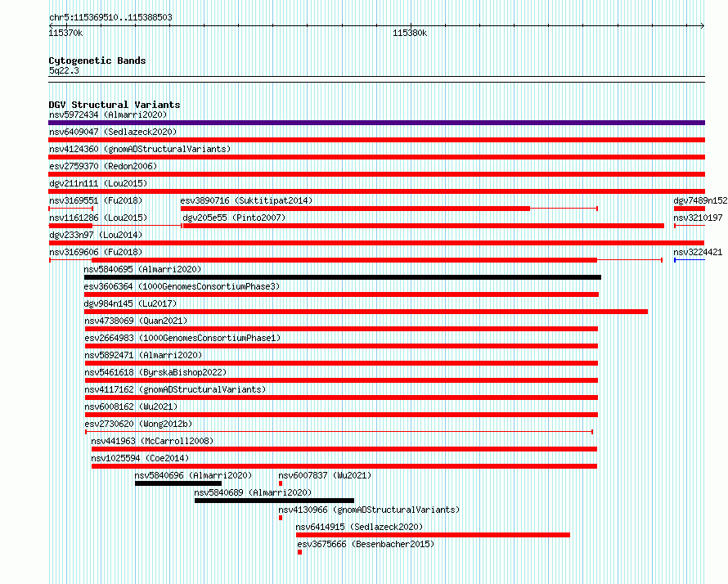Open nsv6008162 (Wu2021) variant label
The width and height of the screenshot is (728, 584).
(x=131, y=407)
